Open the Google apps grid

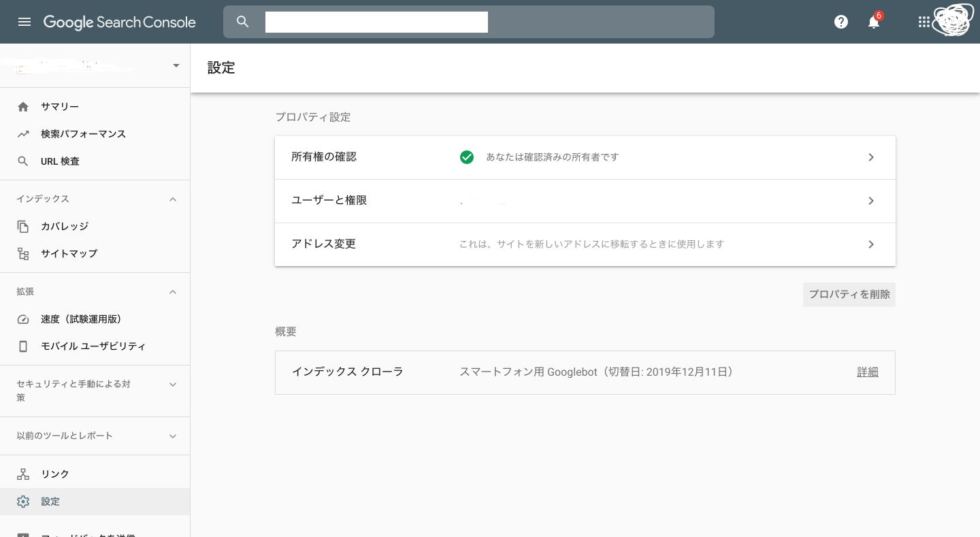point(924,22)
